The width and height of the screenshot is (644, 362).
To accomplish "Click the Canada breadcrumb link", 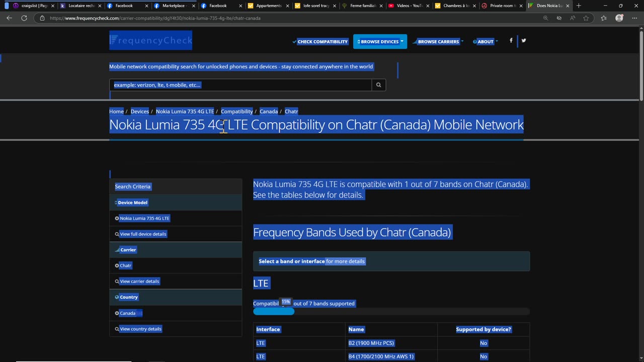I will tap(269, 112).
